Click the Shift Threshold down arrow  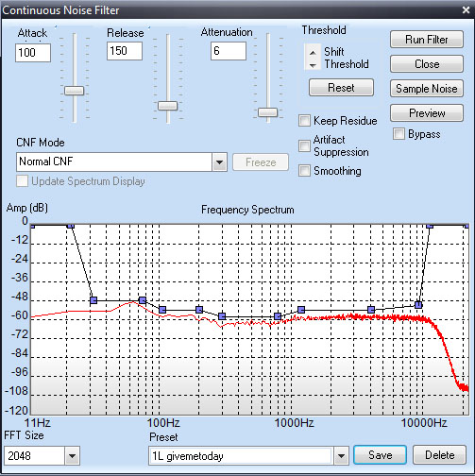(x=313, y=65)
